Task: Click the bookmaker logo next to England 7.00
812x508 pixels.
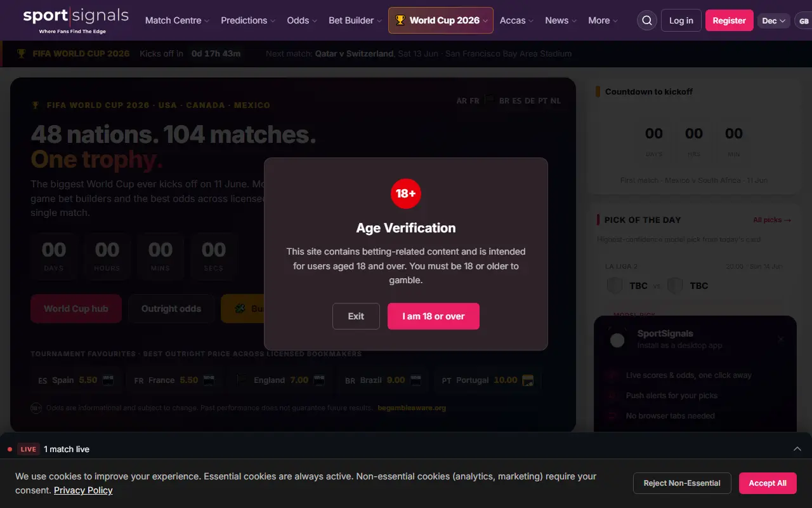Action: tap(318, 380)
